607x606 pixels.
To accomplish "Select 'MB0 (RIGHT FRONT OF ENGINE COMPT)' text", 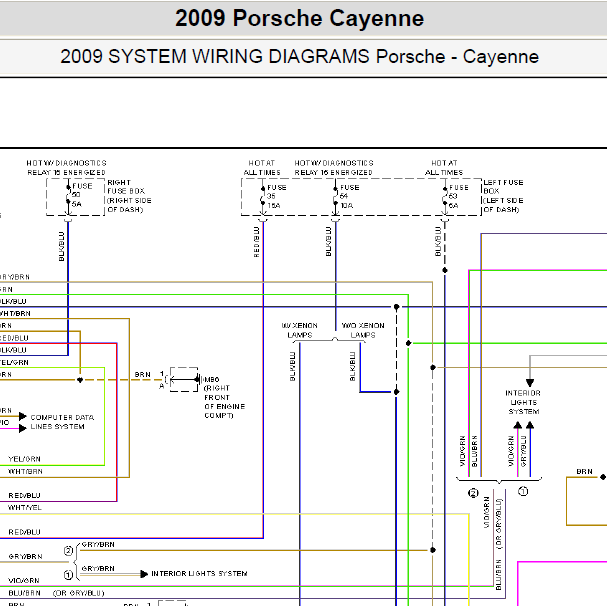I will pos(225,397).
